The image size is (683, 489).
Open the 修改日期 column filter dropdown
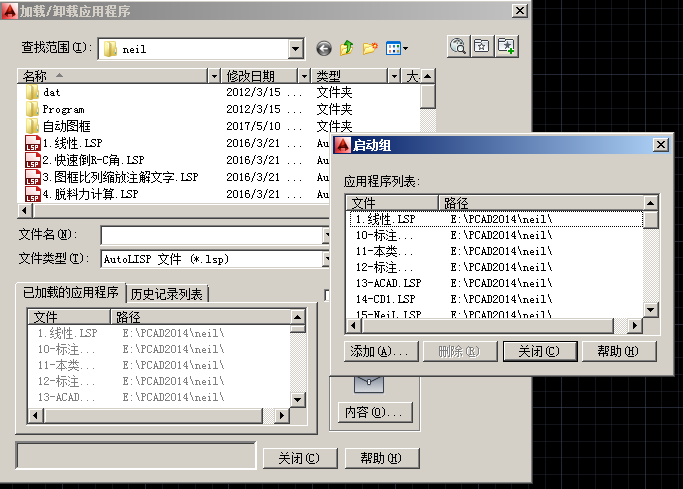pyautogui.click(x=304, y=77)
